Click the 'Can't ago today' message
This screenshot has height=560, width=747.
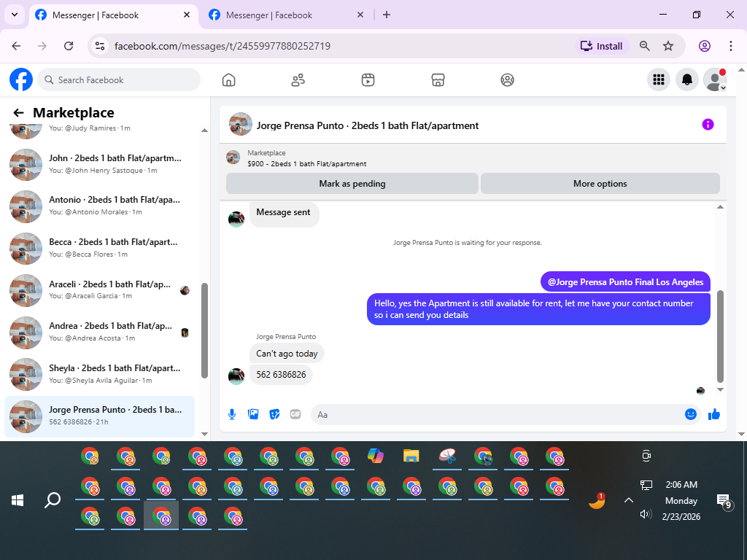point(287,354)
